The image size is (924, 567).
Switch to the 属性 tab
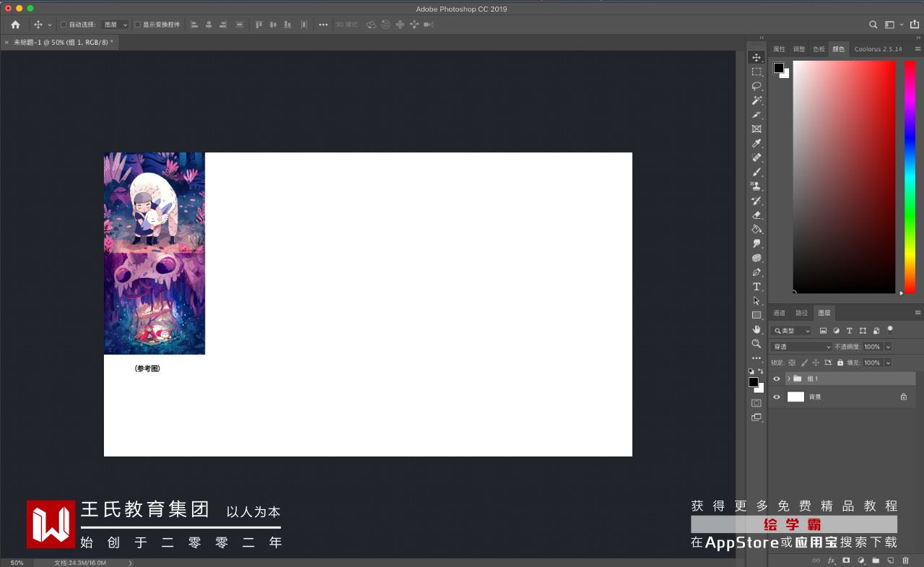(779, 49)
